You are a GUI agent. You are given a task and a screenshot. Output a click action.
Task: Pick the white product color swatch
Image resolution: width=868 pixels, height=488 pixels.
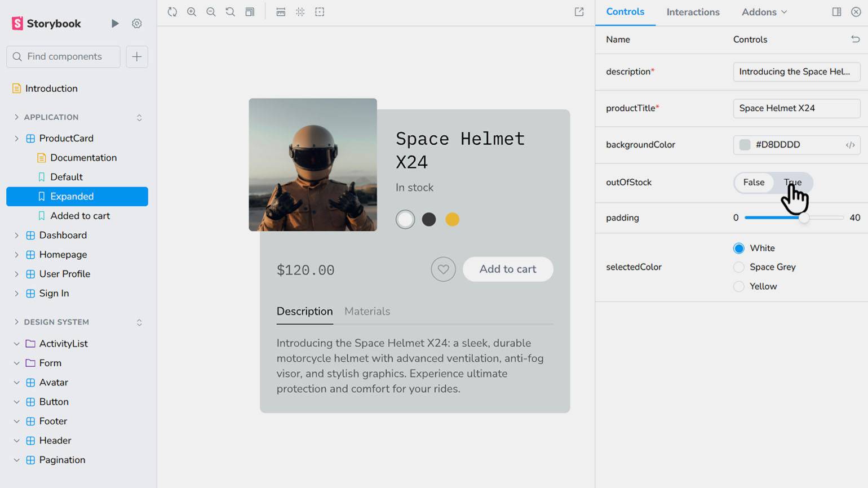(x=405, y=219)
